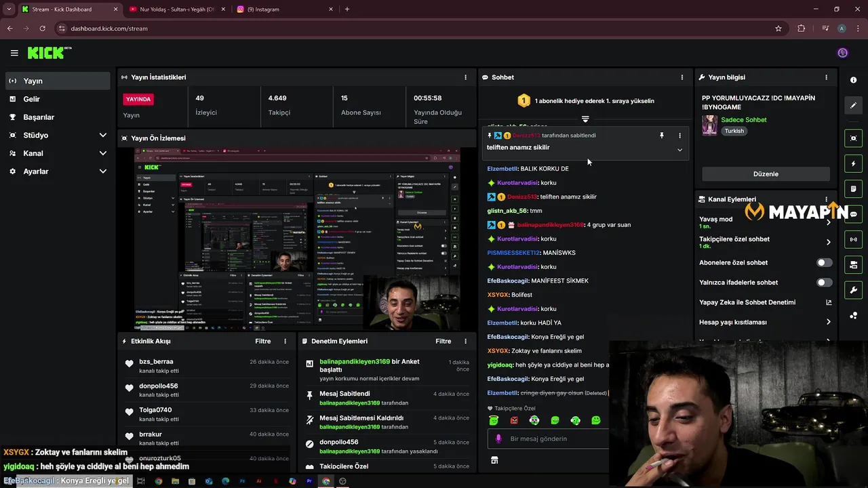The image size is (868, 488).
Task: Click the YAYINDA live badge
Action: (138, 99)
